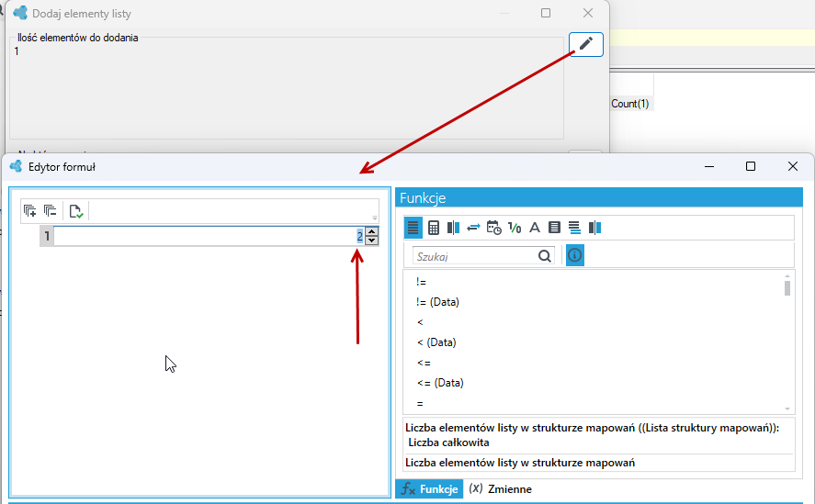Select the last column category icon in Funkcje toolbar

pyautogui.click(x=594, y=228)
